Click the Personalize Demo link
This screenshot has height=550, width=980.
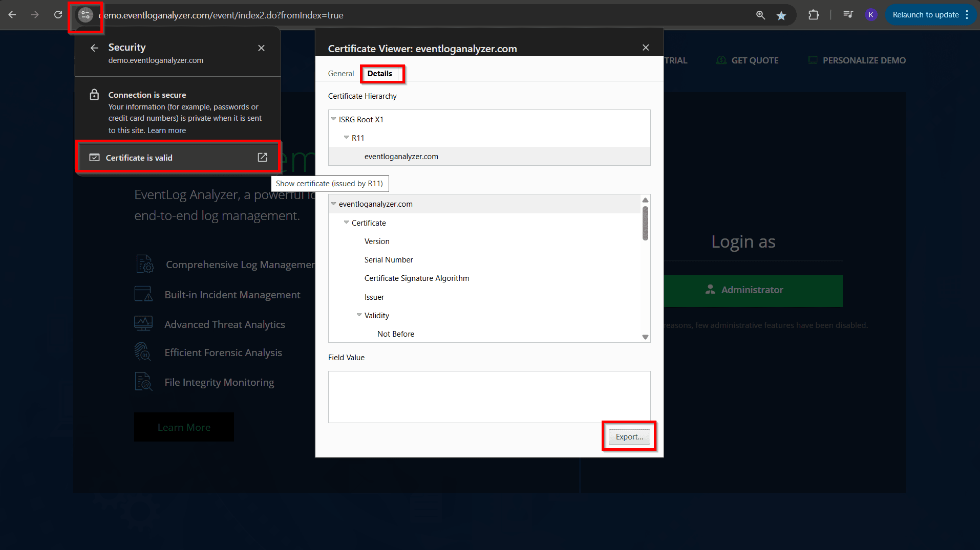(864, 60)
